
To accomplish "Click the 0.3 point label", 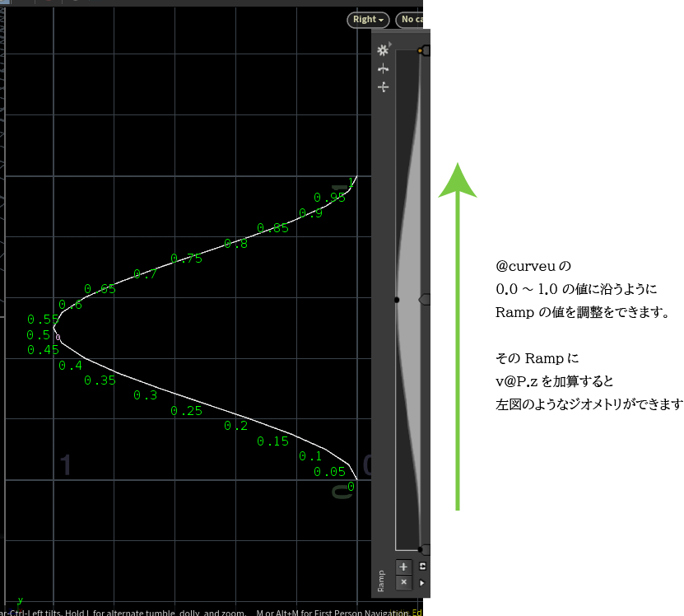I will (x=145, y=395).
